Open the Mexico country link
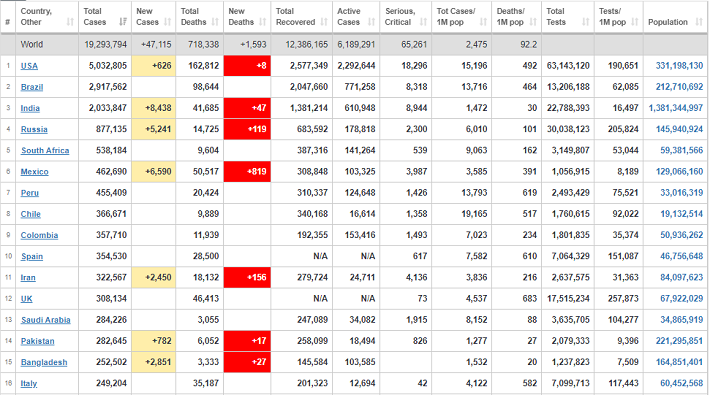Screen dimensions: 710x395 (x=34, y=172)
